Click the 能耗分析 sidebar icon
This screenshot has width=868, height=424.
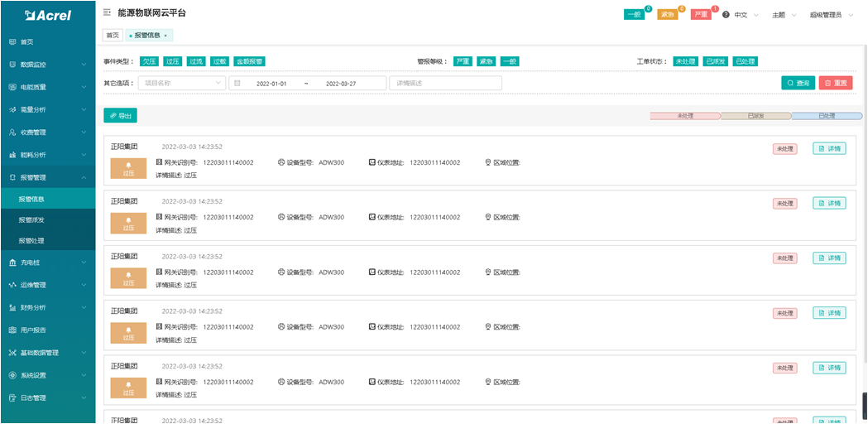click(x=12, y=155)
